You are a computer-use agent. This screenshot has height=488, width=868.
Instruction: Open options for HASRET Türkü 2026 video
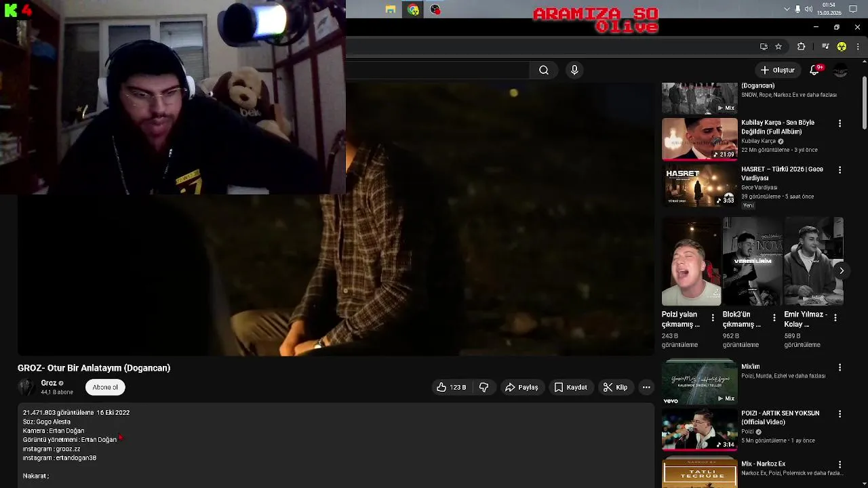click(x=840, y=170)
